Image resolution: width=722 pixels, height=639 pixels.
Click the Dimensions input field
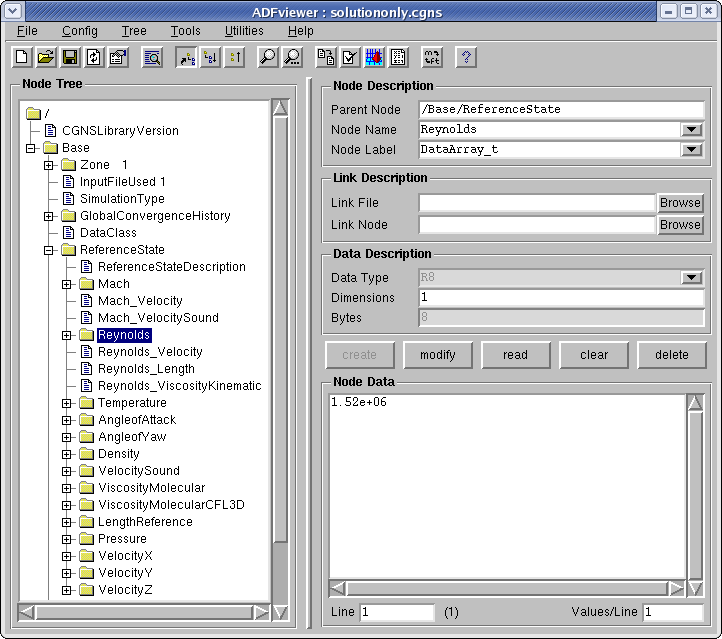[561, 297]
